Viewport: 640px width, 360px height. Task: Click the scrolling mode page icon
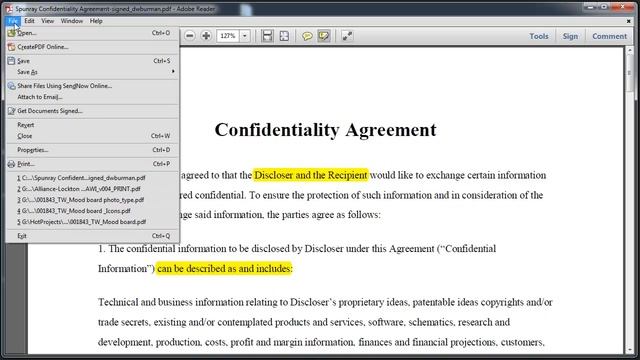(x=267, y=36)
